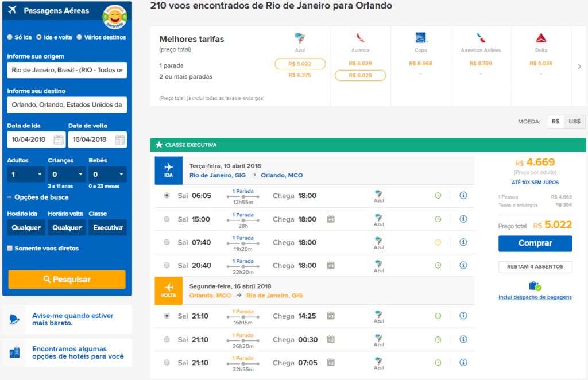Image resolution: width=588 pixels, height=380 pixels.
Task: Click the destination input field
Action: tap(67, 104)
